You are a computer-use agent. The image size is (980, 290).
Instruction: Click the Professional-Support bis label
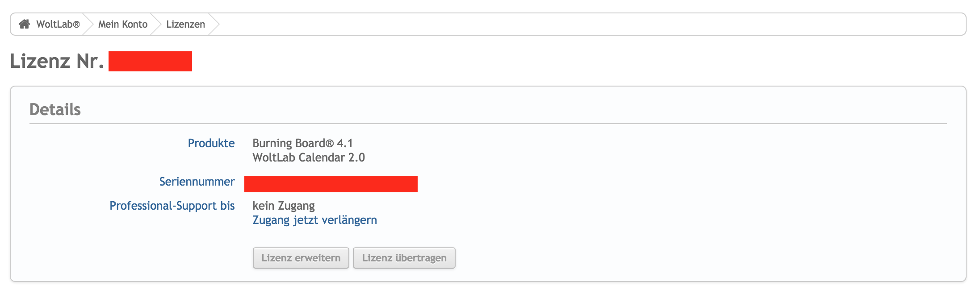click(x=172, y=206)
